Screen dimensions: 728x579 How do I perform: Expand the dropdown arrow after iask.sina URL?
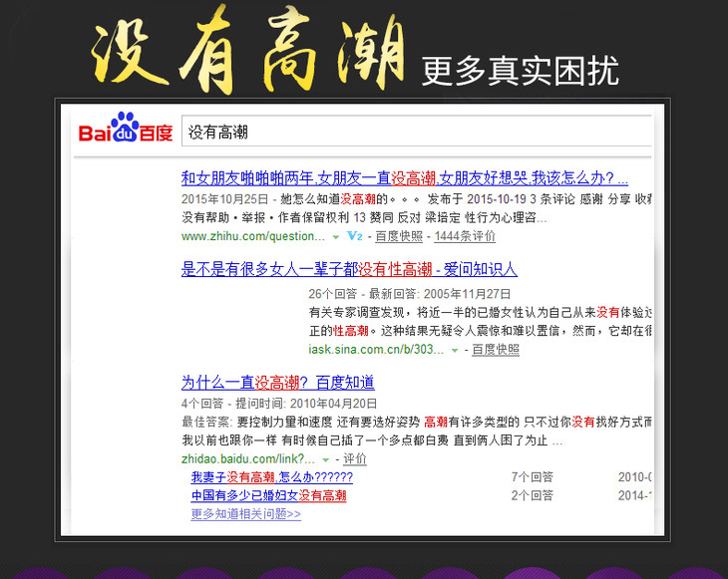click(x=455, y=350)
